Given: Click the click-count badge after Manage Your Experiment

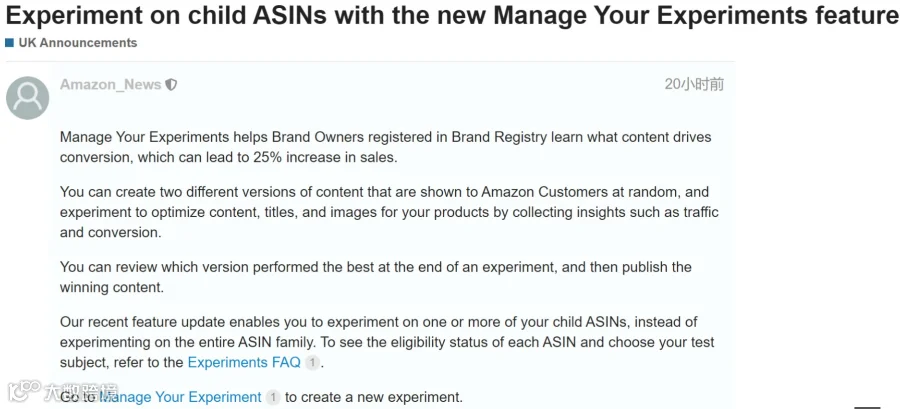Looking at the screenshot, I should pos(273,397).
